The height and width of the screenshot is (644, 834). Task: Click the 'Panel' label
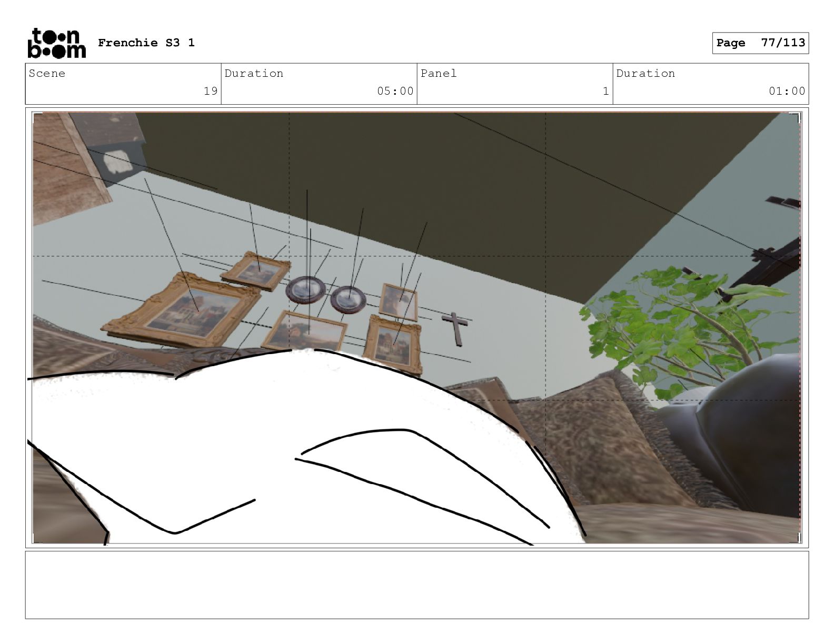click(x=439, y=73)
